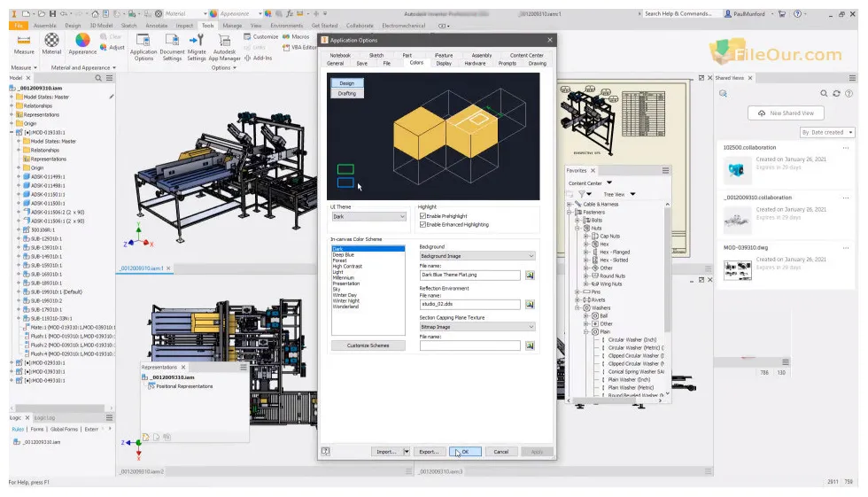Open Macros from the Tools ribbon

pos(296,36)
